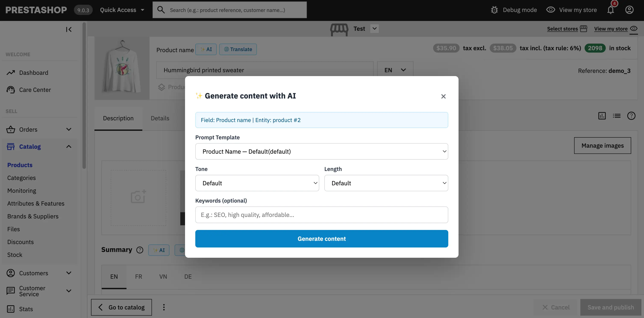Image resolution: width=644 pixels, height=318 pixels.
Task: Click the Test shop storefront icon
Action: 339,29
